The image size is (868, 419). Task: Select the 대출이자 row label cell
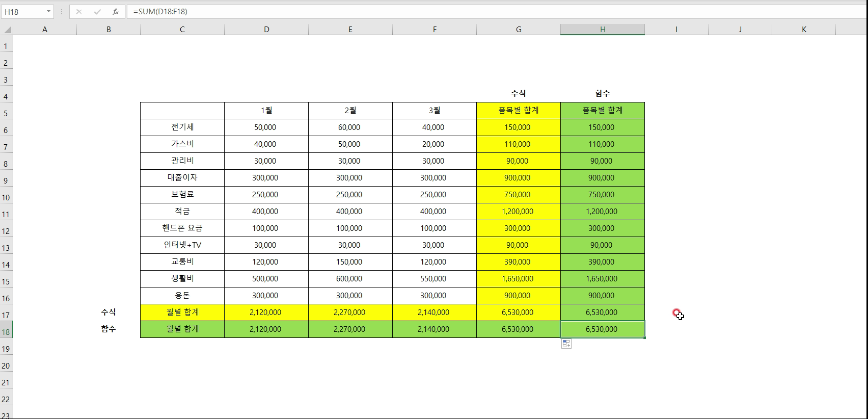pyautogui.click(x=182, y=178)
